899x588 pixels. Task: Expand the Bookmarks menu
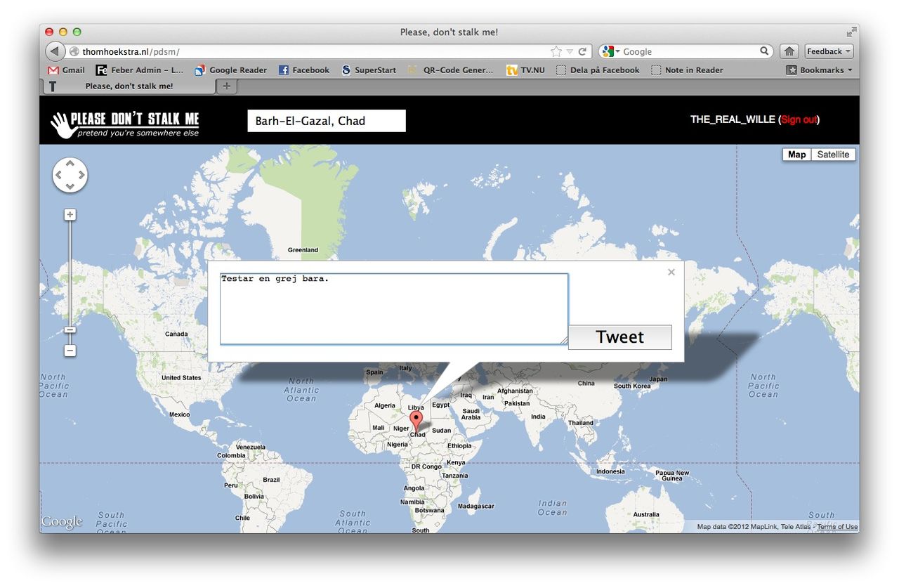819,70
